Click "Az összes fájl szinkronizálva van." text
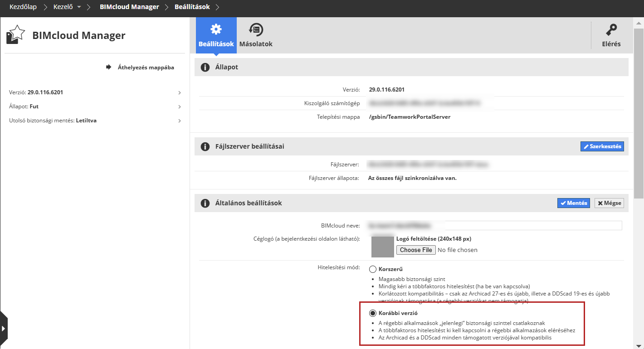 coord(412,178)
